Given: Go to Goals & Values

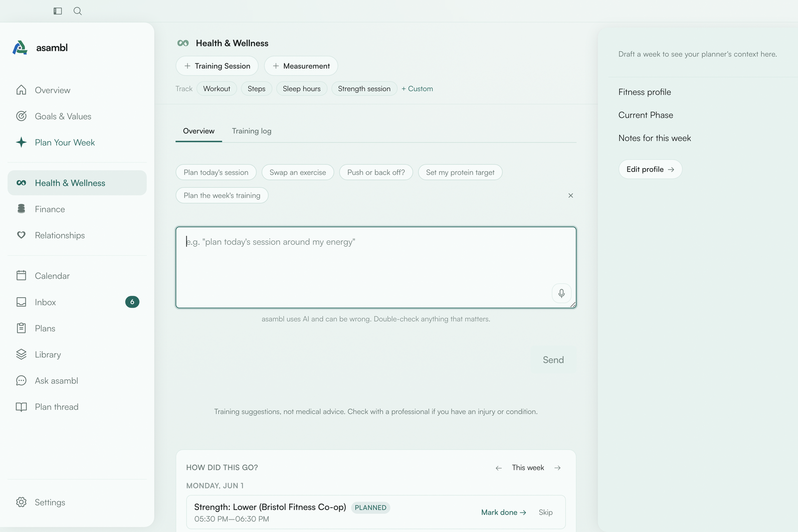Looking at the screenshot, I should [77, 116].
